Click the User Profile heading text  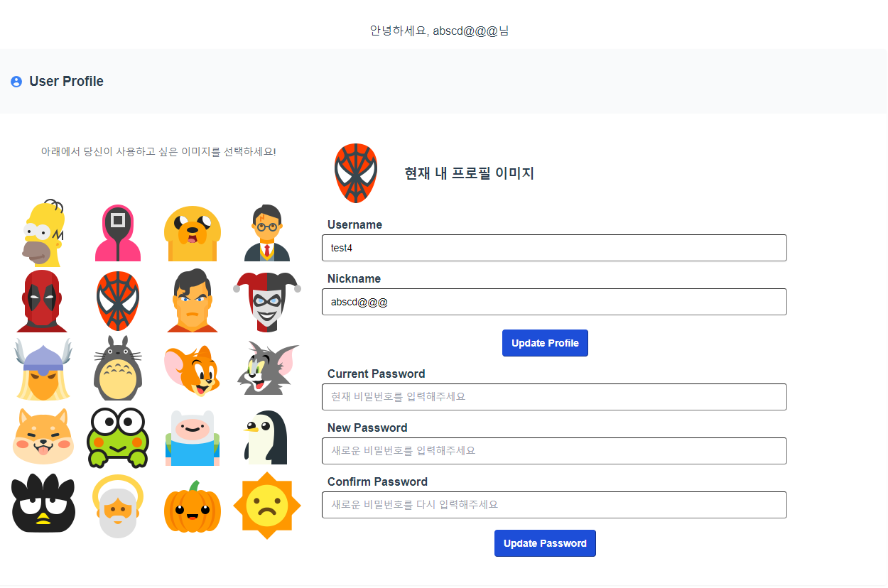(66, 82)
